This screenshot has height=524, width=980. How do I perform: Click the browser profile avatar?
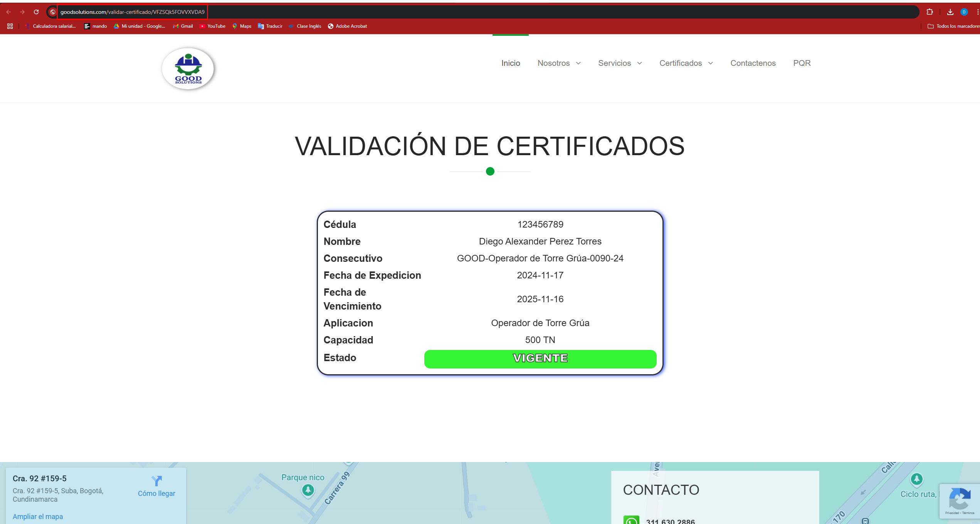click(964, 12)
